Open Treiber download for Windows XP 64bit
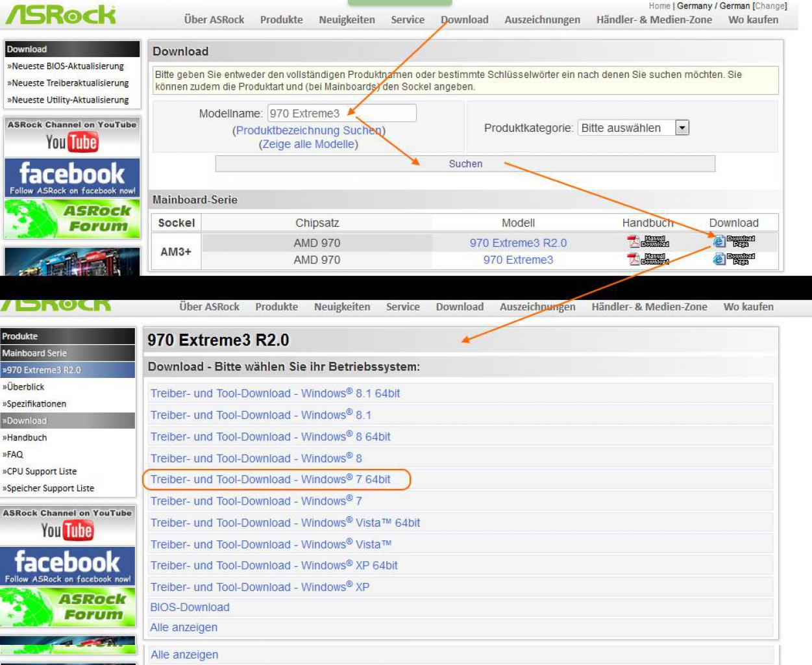This screenshot has width=812, height=665. point(274,566)
